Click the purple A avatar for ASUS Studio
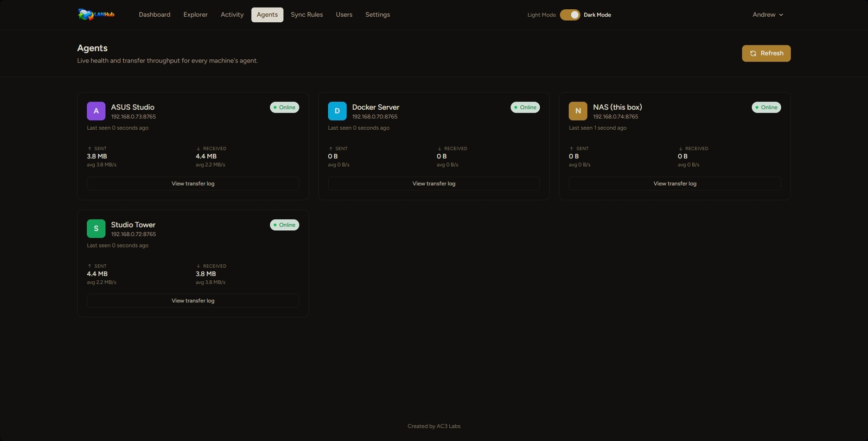Screen dimensions: 868x441 (96, 111)
